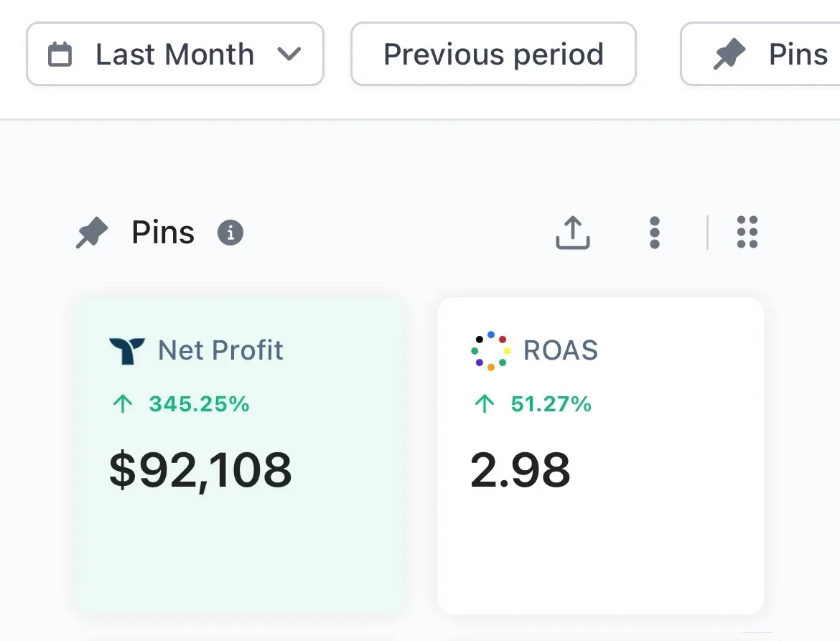
Task: Click the $92,108 Net Profit value
Action: (200, 469)
